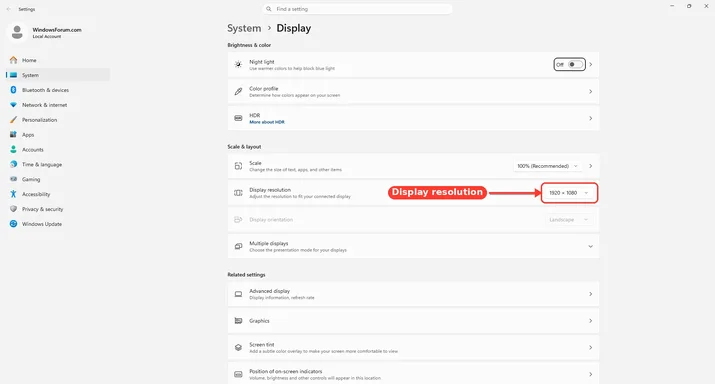The height and width of the screenshot is (384, 715).
Task: Click the Screen tint icon
Action: (x=238, y=348)
